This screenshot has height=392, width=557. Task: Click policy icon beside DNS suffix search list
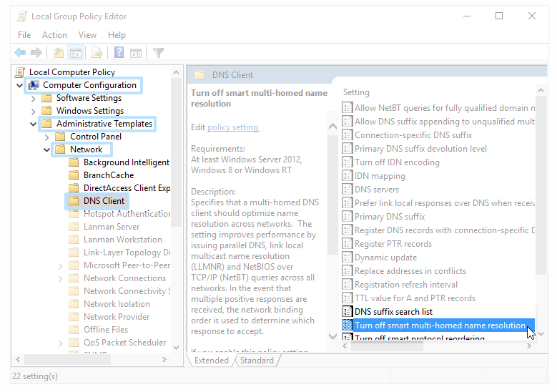[x=347, y=311]
